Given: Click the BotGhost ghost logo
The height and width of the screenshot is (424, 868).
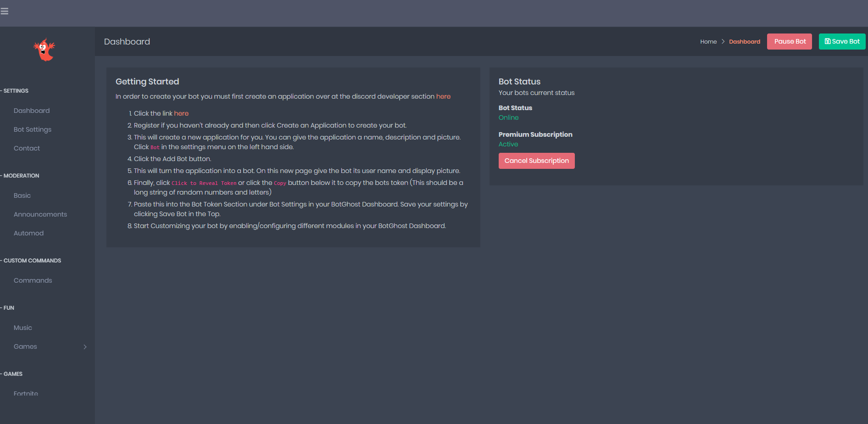Looking at the screenshot, I should [45, 50].
